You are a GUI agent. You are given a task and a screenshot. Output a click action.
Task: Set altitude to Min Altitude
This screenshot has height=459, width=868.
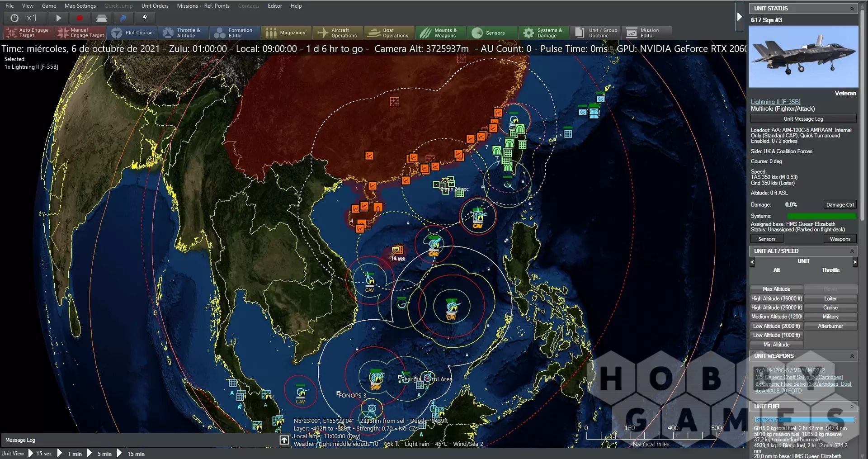point(776,345)
